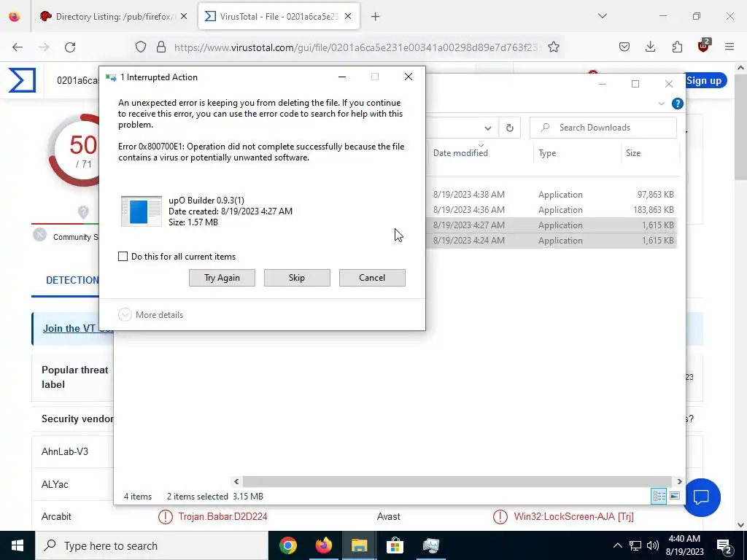Image resolution: width=747 pixels, height=560 pixels.
Task: Open Explorer help question mark
Action: tap(678, 104)
